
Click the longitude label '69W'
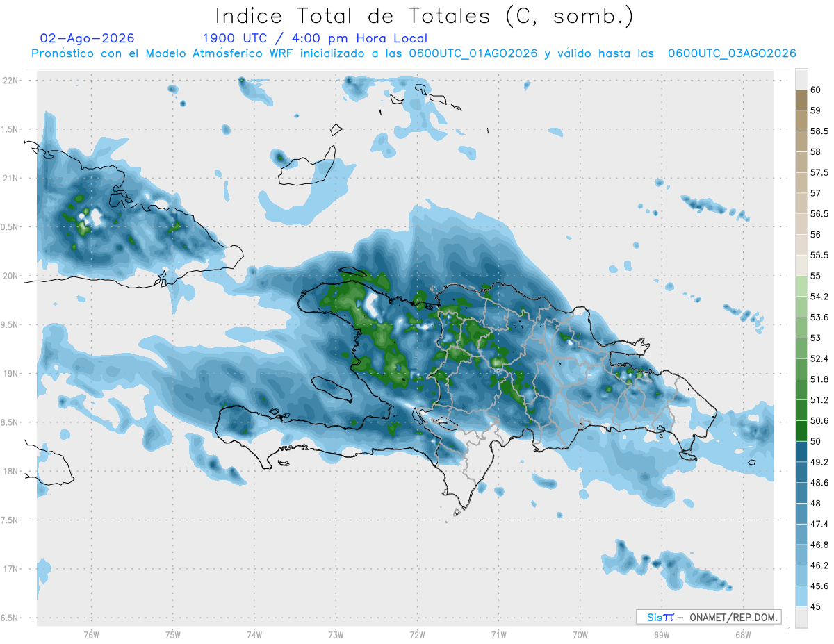(661, 634)
